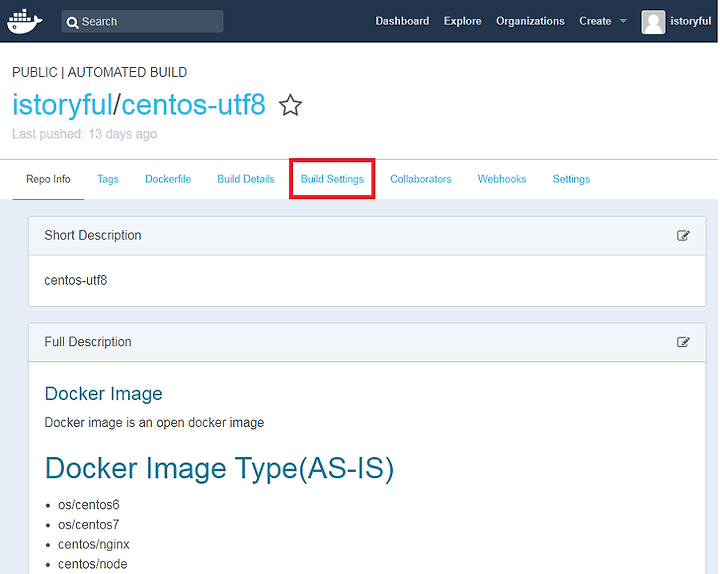The height and width of the screenshot is (574, 720).
Task: Focus the Search input field
Action: 142,22
